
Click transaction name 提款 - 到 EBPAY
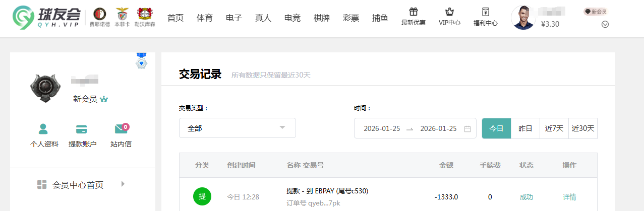click(327, 191)
